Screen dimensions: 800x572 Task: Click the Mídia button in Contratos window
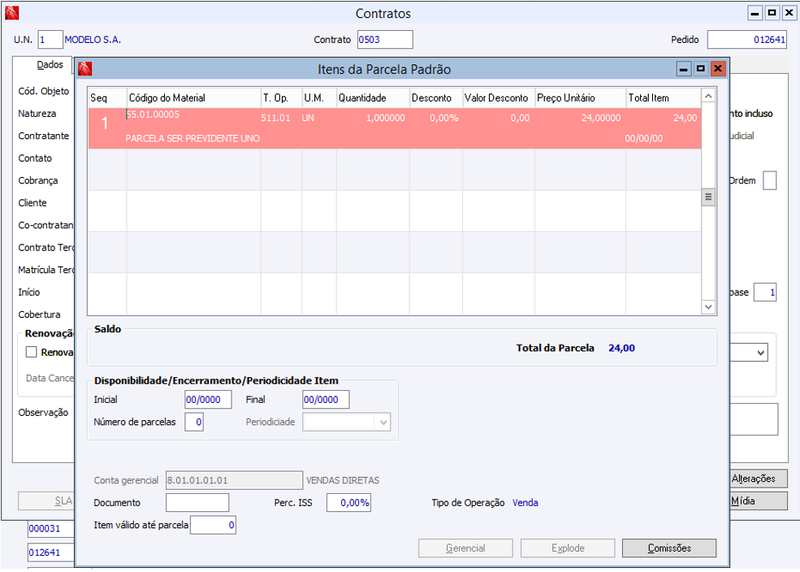point(758,501)
